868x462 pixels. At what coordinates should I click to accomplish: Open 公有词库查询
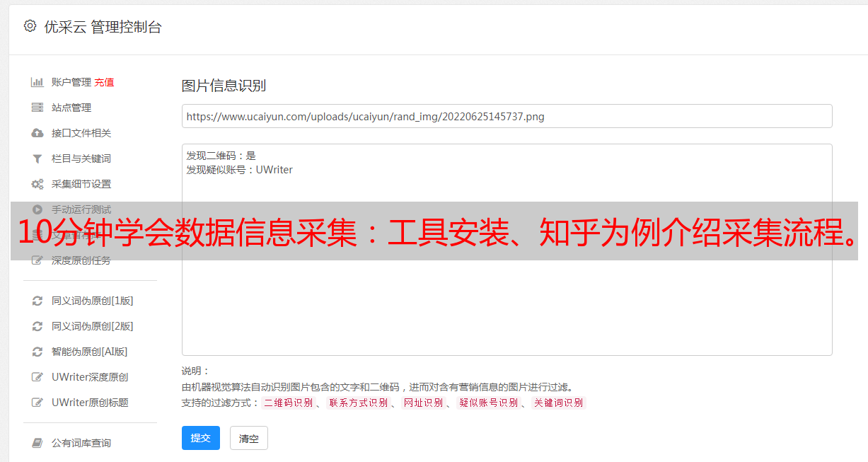click(x=81, y=443)
